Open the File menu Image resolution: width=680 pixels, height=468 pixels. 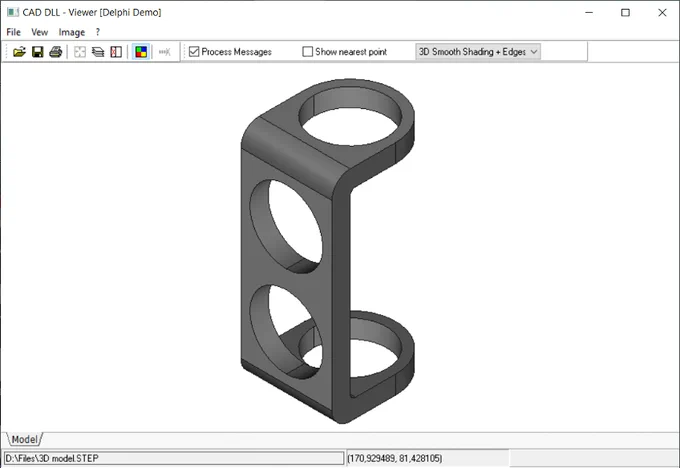click(x=13, y=32)
